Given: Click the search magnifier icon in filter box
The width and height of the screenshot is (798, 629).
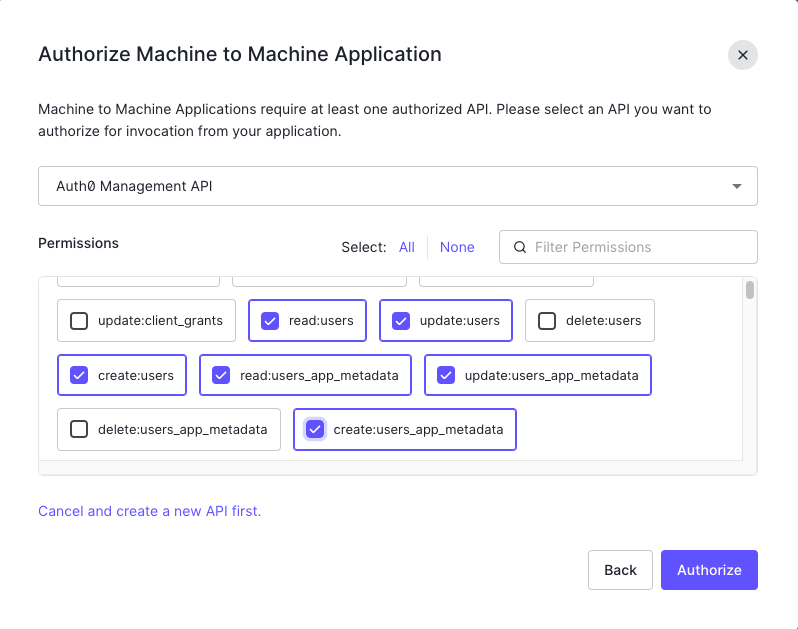Looking at the screenshot, I should pyautogui.click(x=519, y=247).
